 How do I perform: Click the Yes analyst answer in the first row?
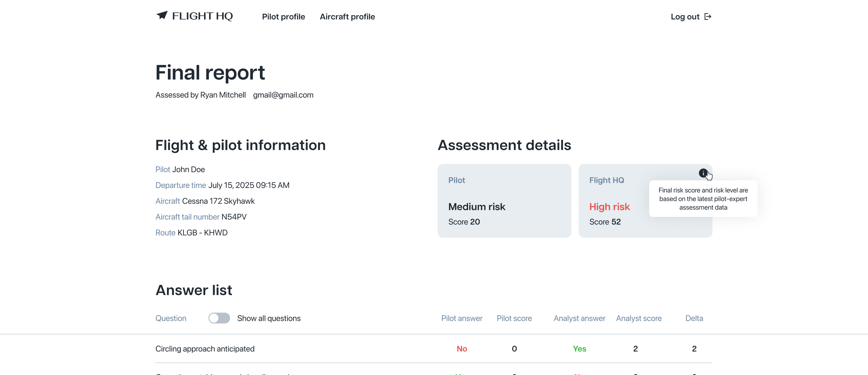(579, 349)
